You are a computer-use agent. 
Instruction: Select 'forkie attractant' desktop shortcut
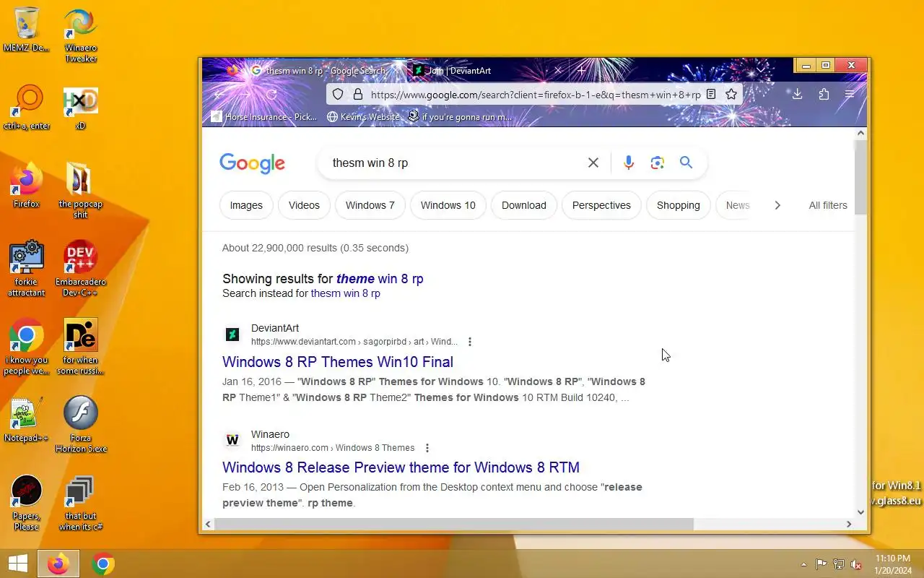point(27,268)
